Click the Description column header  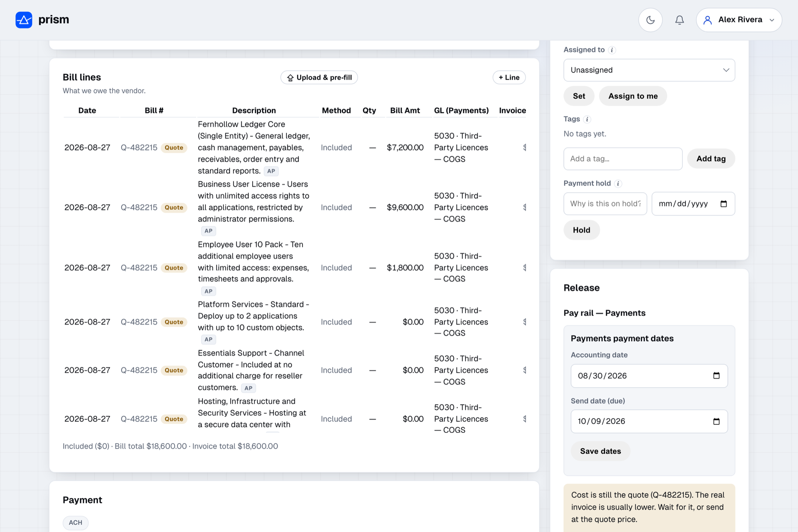click(x=254, y=111)
